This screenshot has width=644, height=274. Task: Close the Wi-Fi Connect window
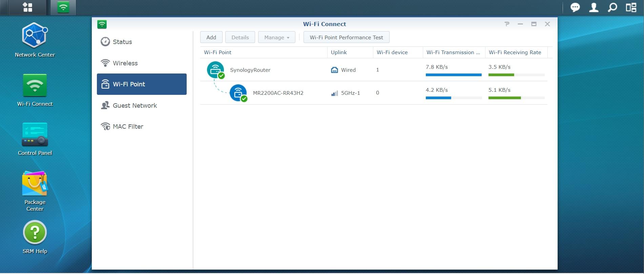(547, 24)
